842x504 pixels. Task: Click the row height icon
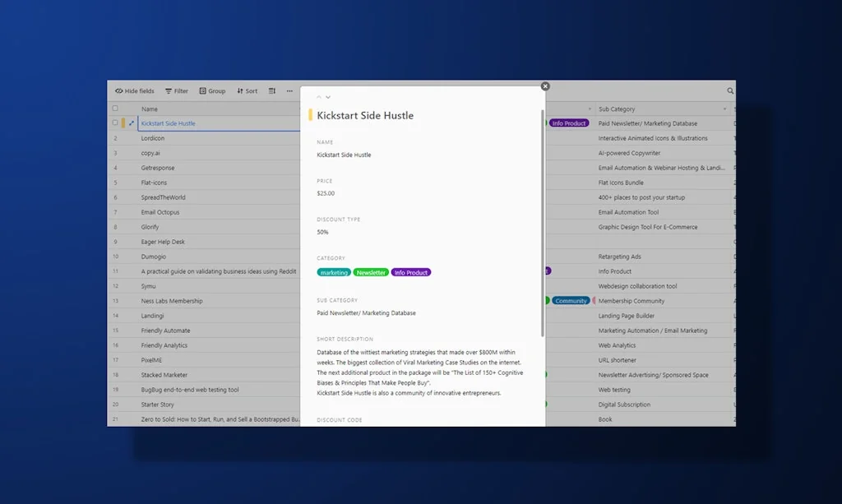point(272,91)
